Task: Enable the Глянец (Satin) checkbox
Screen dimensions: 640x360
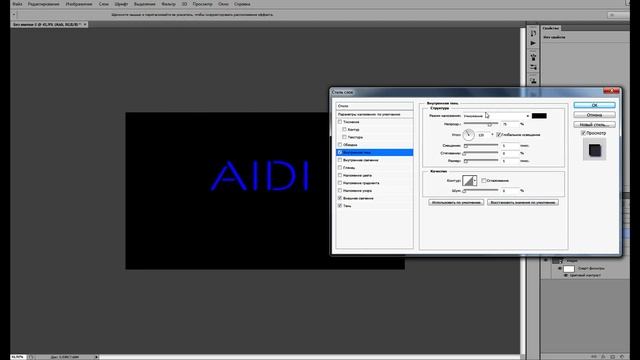Action: [340, 167]
